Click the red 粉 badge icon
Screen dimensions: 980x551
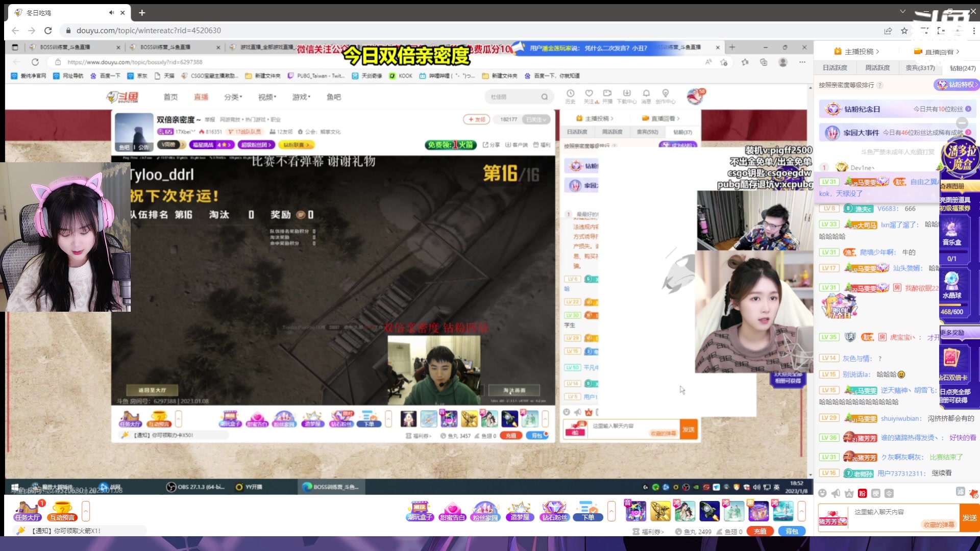pyautogui.click(x=862, y=493)
